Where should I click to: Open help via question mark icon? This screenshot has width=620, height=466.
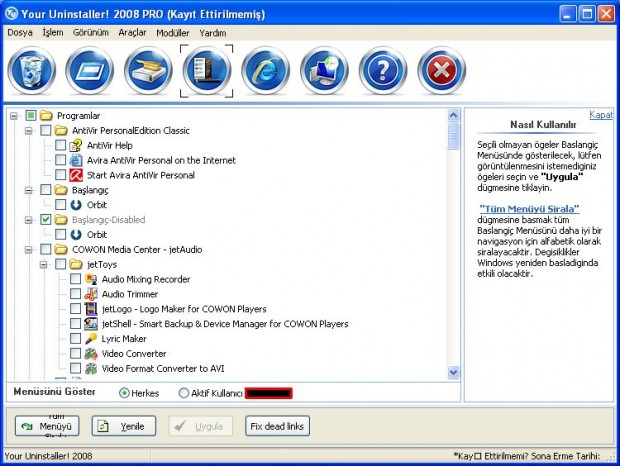click(383, 70)
